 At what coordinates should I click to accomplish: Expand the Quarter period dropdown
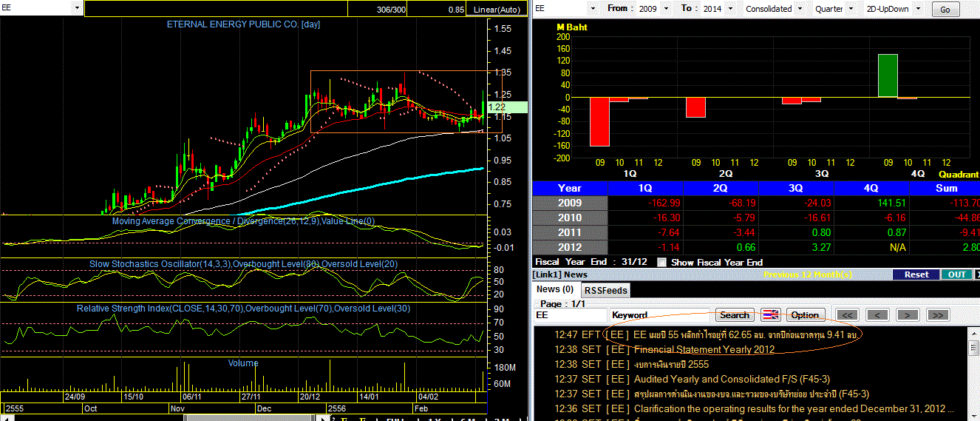tap(851, 9)
